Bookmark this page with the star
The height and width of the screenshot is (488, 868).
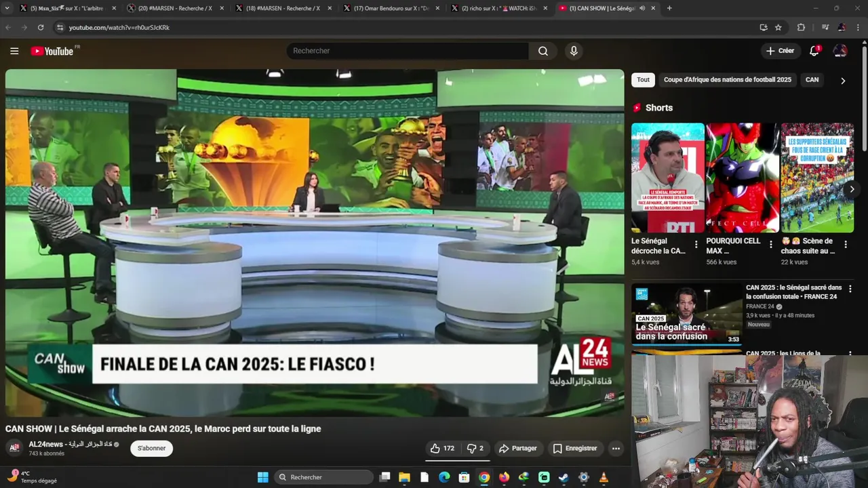(x=778, y=27)
